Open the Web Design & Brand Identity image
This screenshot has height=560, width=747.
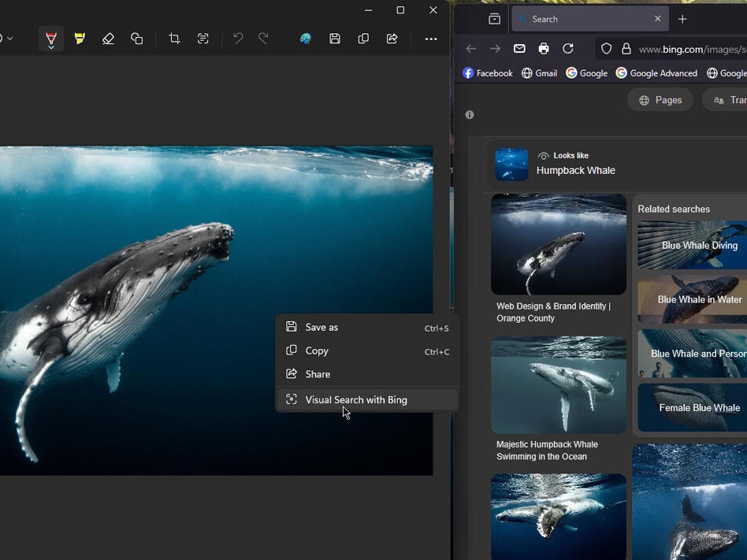(x=559, y=244)
